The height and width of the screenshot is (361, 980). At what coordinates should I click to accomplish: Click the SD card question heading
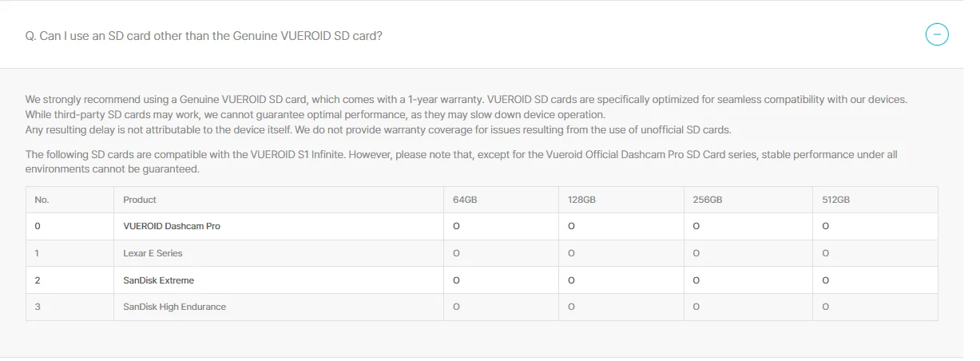pyautogui.click(x=204, y=37)
